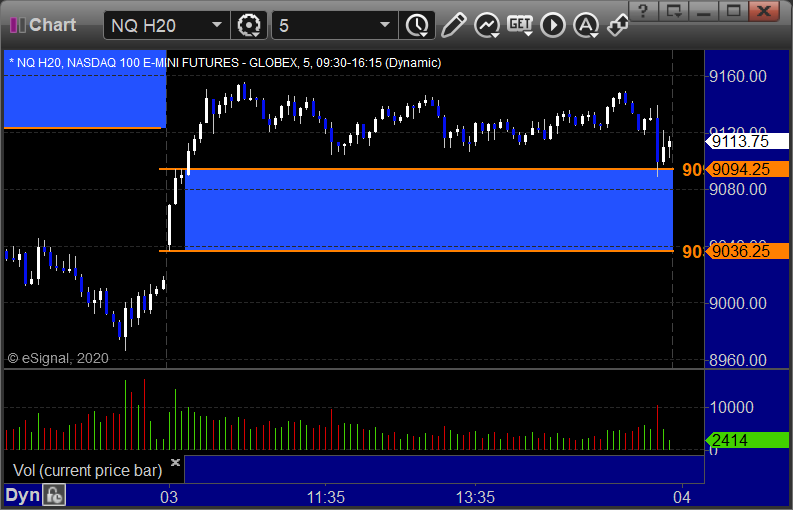Click the 2414 green volume label
793x510 pixels.
click(747, 440)
